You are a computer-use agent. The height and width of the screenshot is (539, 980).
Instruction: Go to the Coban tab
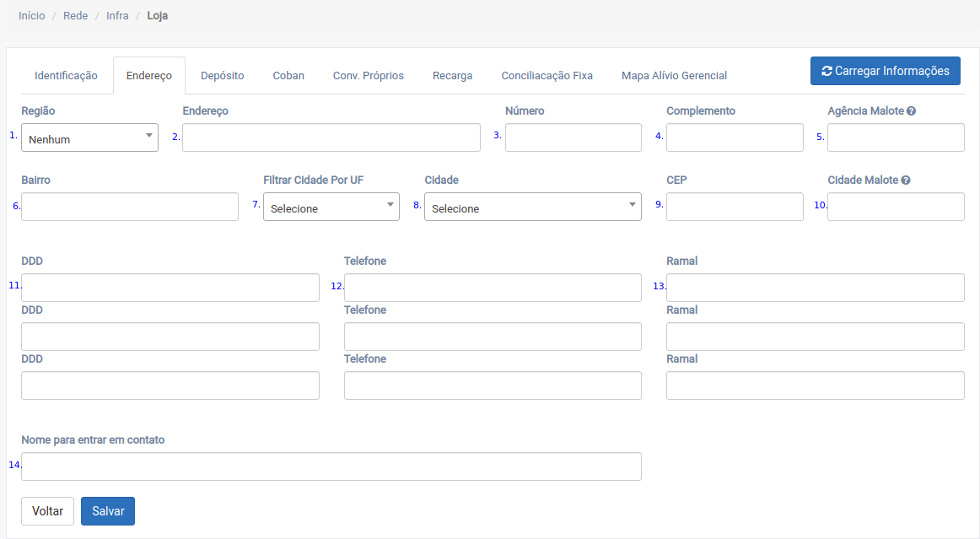[288, 76]
